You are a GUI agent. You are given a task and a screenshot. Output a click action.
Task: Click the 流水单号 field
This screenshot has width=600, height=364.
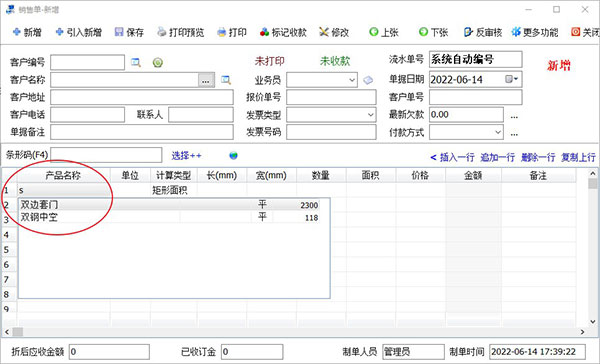(475, 59)
